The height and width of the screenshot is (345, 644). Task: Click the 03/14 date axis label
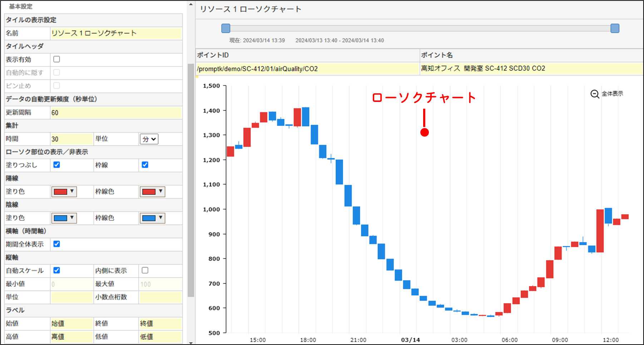[x=410, y=340]
